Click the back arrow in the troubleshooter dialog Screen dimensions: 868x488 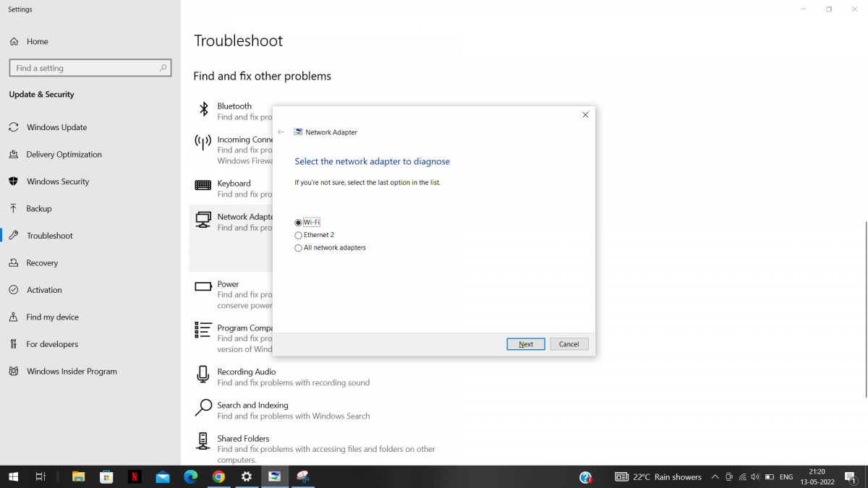coord(281,132)
